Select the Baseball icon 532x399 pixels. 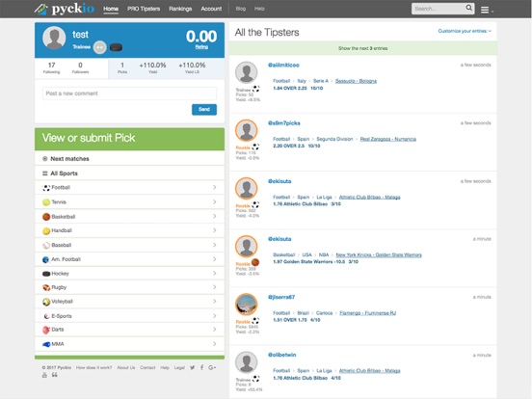pyautogui.click(x=46, y=246)
